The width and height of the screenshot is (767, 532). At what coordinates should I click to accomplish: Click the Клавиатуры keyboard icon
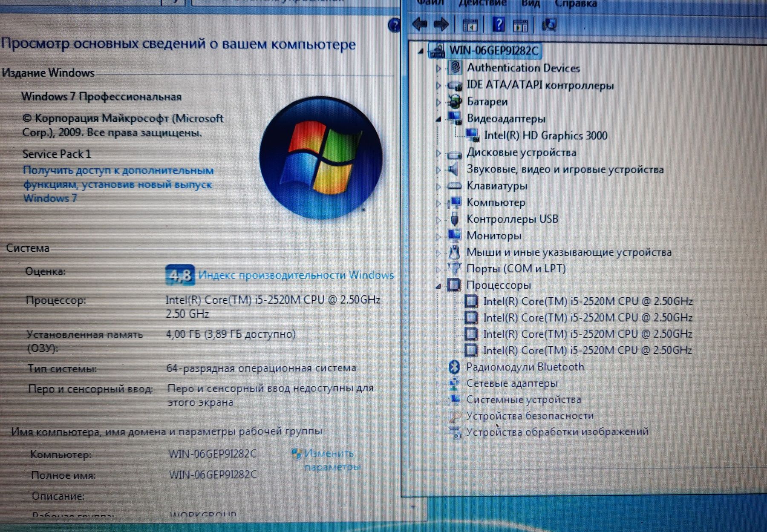[454, 186]
